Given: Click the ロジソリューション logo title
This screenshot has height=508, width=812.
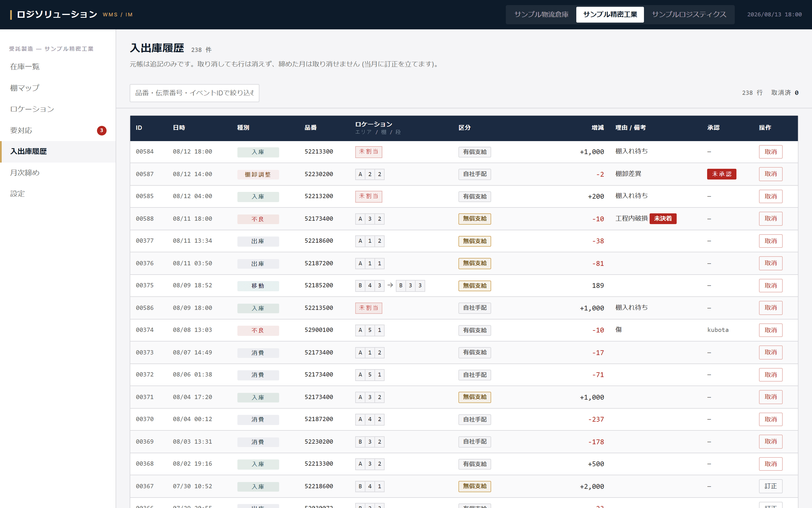Looking at the screenshot, I should click(x=57, y=14).
